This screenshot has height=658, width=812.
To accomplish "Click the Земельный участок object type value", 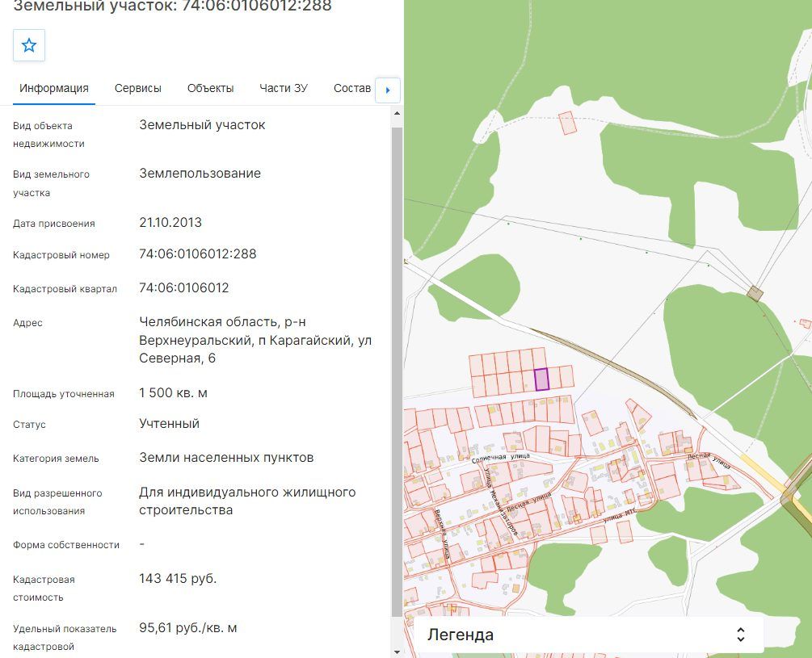I will coord(202,124).
